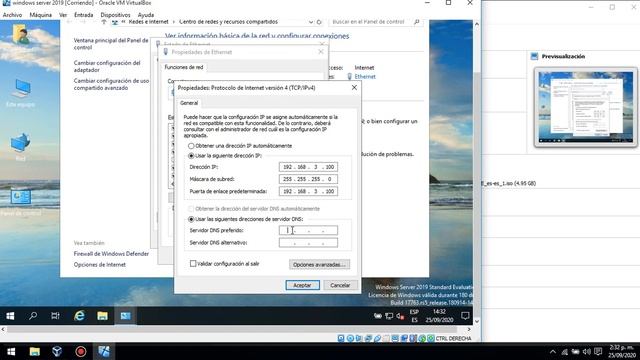640x360 pixels.
Task: Open host File Explorer taskbar icon
Action: (x=35, y=351)
